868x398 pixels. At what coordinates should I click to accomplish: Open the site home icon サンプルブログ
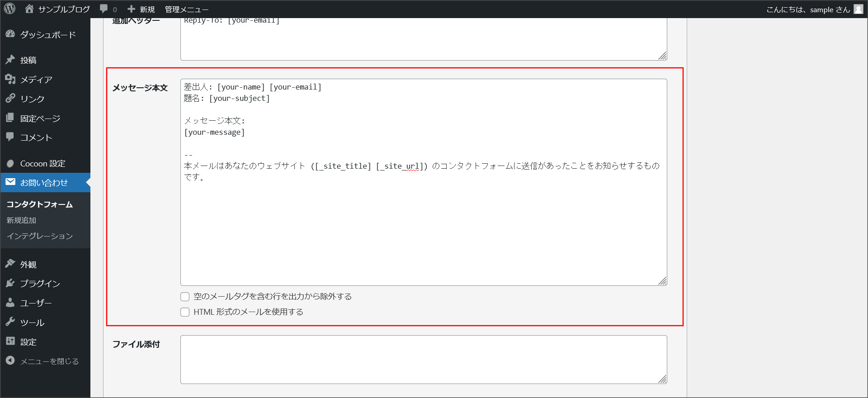click(29, 9)
